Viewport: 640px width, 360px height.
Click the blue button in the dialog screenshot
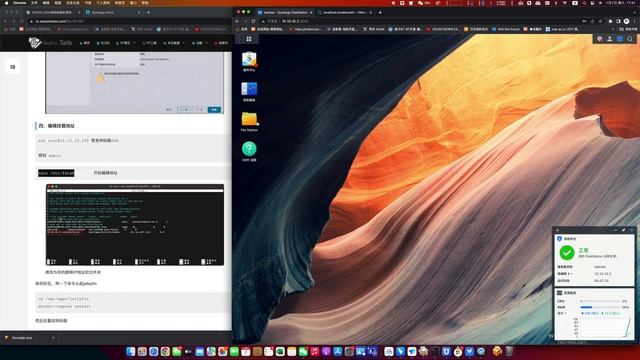click(x=214, y=109)
